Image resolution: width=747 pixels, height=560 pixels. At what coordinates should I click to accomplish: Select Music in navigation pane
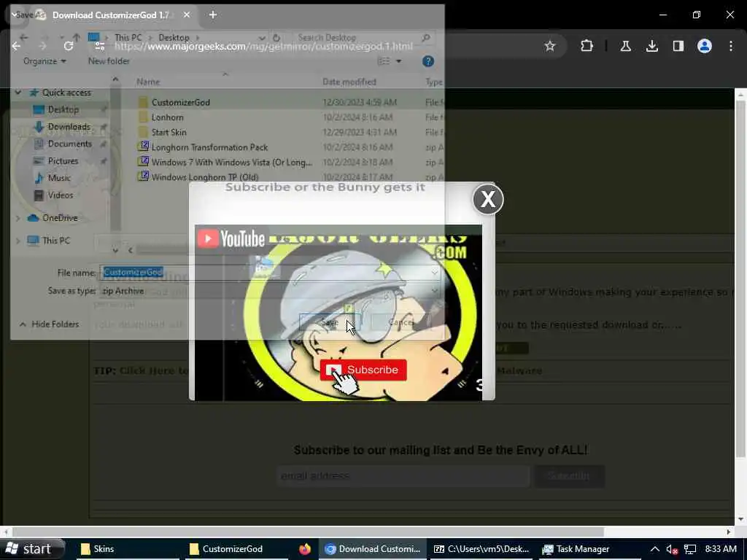[x=59, y=178]
